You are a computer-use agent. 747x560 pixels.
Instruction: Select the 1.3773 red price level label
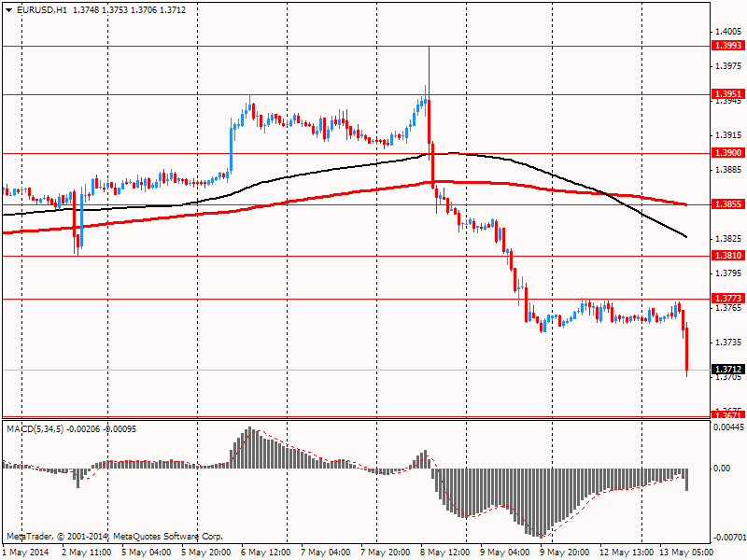tap(727, 298)
